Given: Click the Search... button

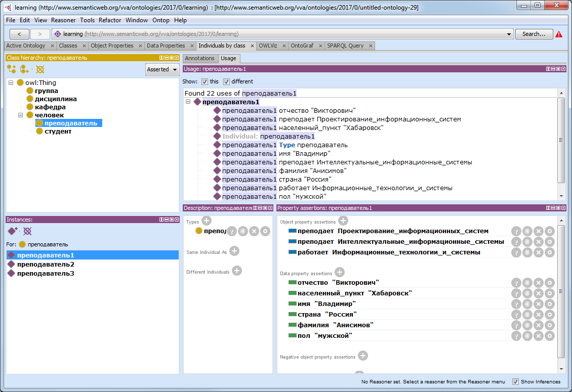Looking at the screenshot, I should tap(534, 34).
